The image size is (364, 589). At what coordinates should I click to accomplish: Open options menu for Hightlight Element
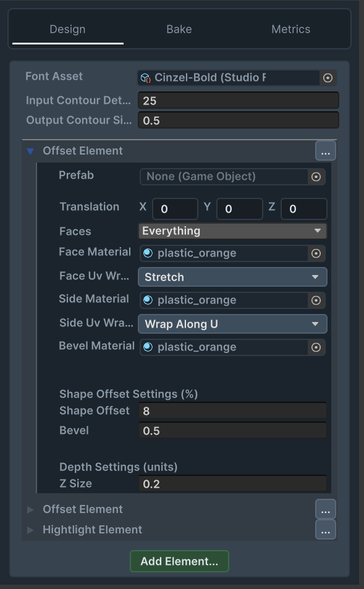click(325, 530)
